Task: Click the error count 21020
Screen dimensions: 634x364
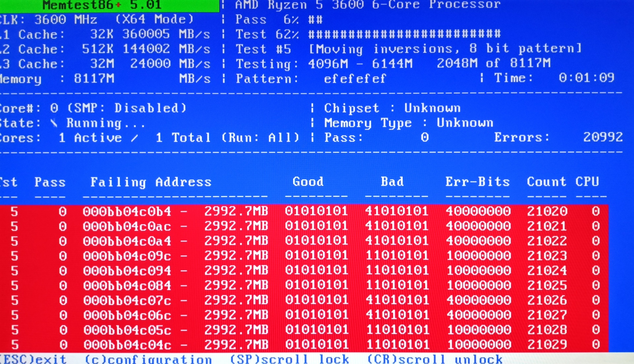Action: 547,211
